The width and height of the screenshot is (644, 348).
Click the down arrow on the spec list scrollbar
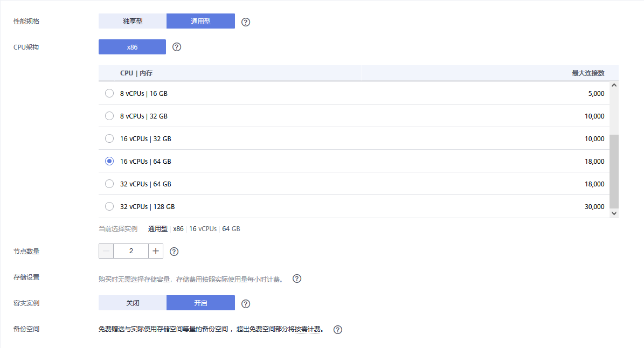614,212
